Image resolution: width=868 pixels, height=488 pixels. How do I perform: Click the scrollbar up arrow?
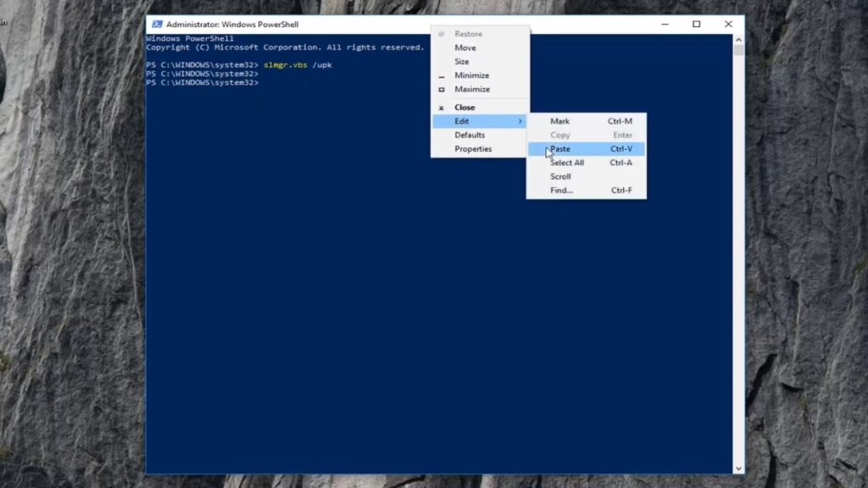click(738, 40)
